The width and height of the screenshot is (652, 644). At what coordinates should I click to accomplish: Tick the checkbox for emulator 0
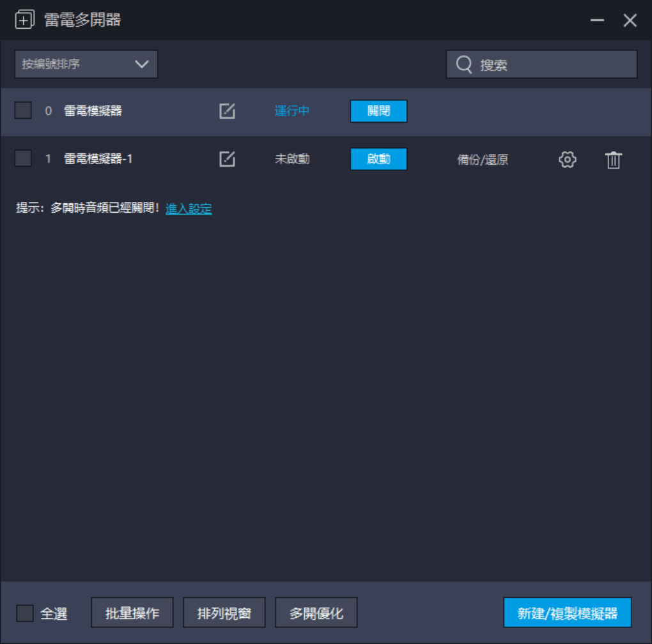pos(23,111)
